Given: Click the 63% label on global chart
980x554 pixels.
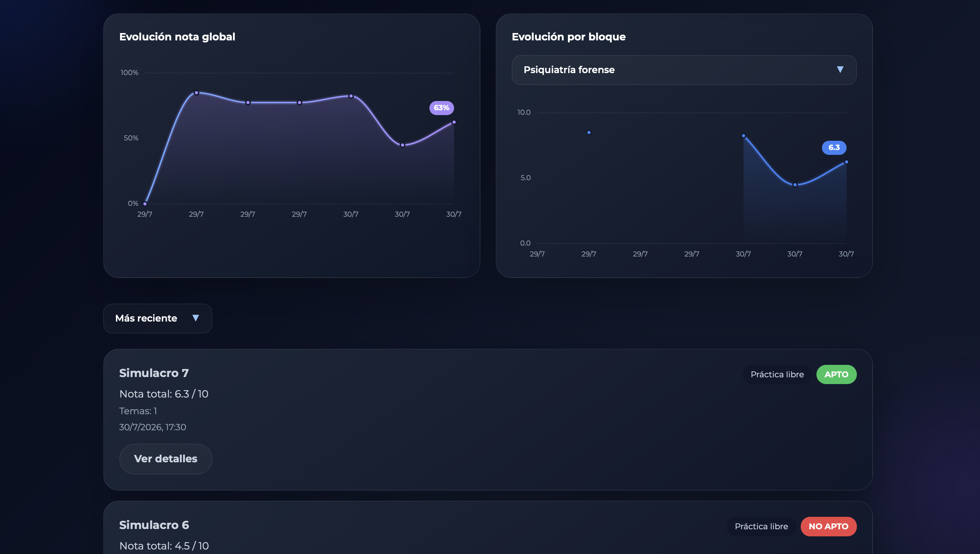Looking at the screenshot, I should click(442, 108).
